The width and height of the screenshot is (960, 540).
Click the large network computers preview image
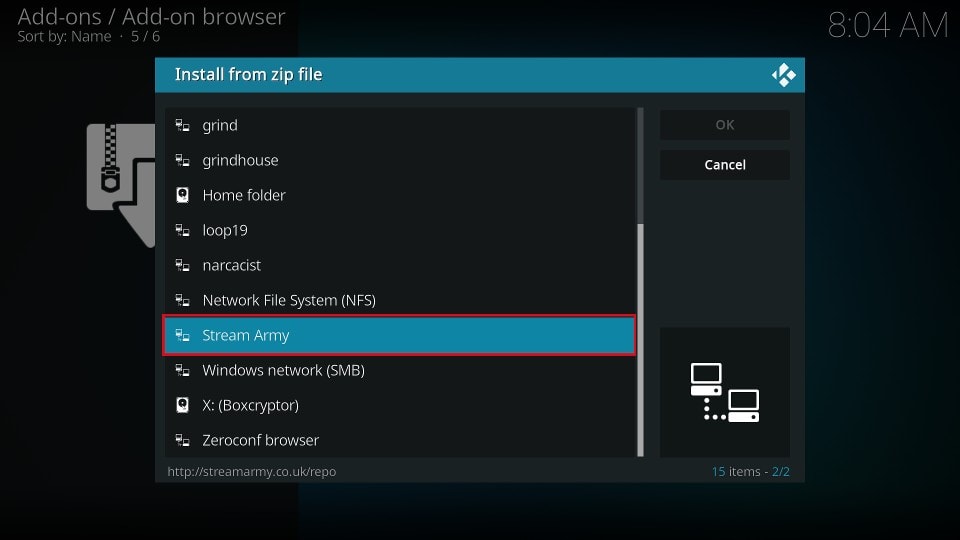(x=725, y=392)
